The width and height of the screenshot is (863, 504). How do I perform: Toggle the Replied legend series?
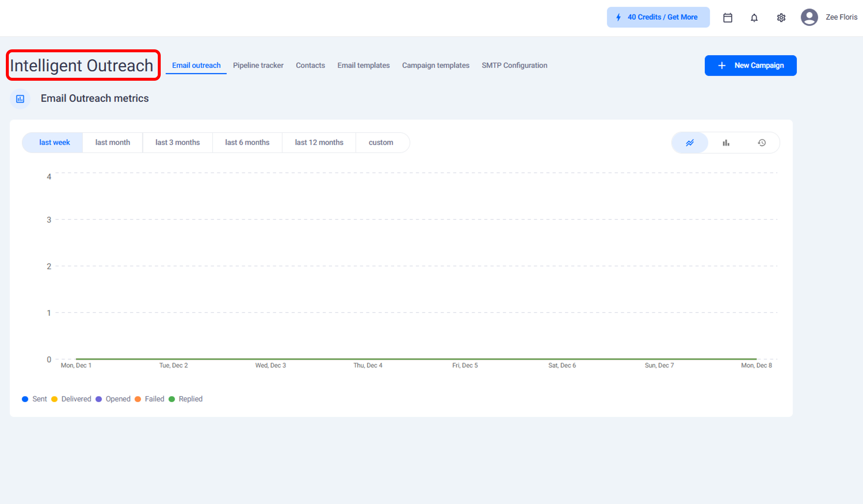(x=185, y=399)
